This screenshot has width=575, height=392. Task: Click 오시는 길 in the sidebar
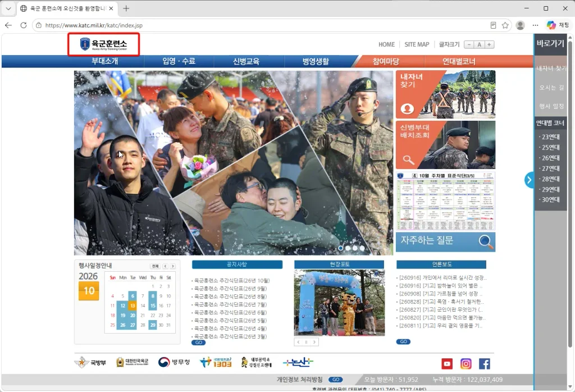pyautogui.click(x=551, y=87)
